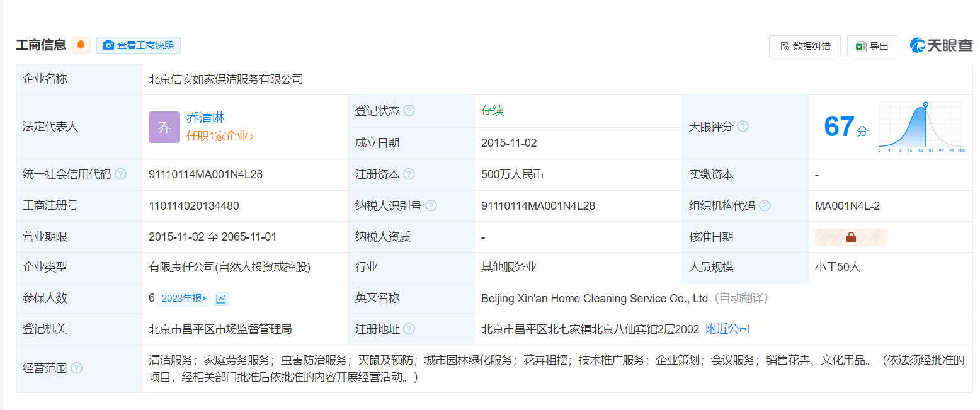Click the locked 核准日期 value
980x410 pixels.
(x=851, y=237)
